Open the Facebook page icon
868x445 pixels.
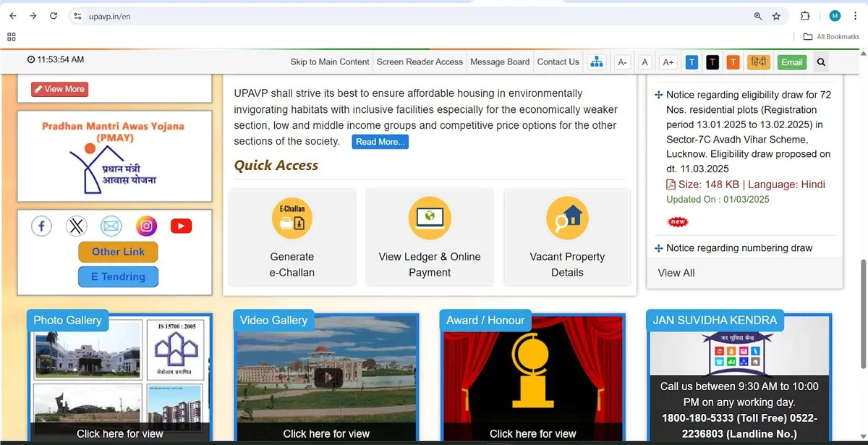pos(41,226)
